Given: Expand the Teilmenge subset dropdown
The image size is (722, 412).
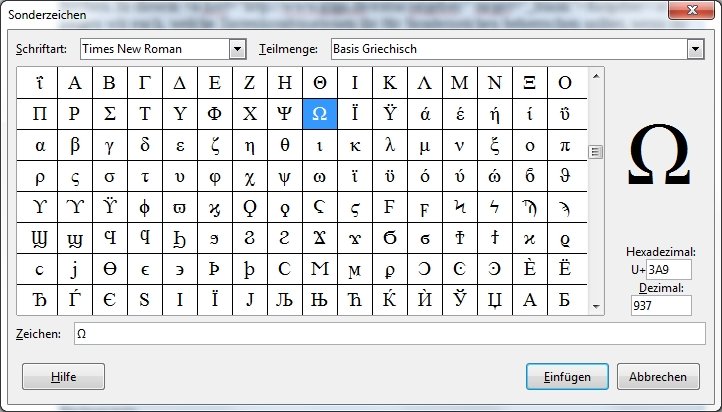Looking at the screenshot, I should pos(696,49).
